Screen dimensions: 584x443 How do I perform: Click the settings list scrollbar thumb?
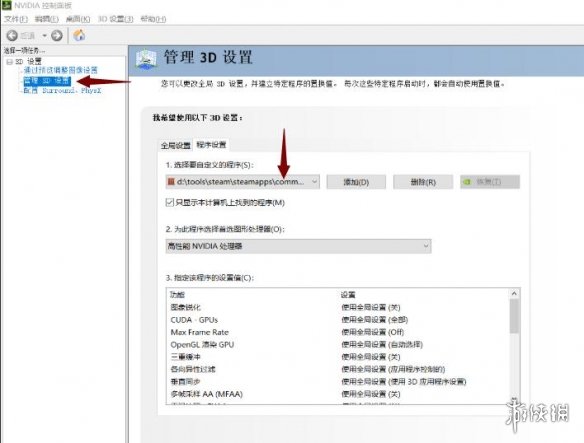[514, 316]
